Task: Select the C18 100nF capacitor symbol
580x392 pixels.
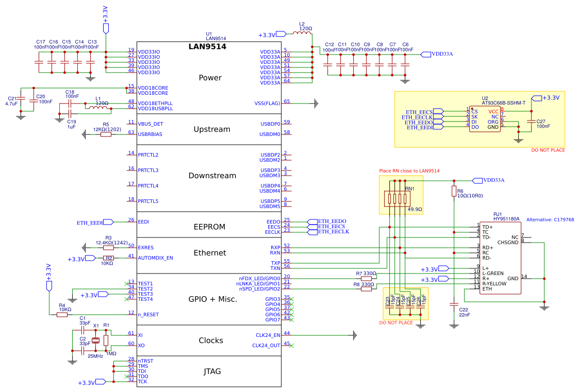Action: point(70,104)
